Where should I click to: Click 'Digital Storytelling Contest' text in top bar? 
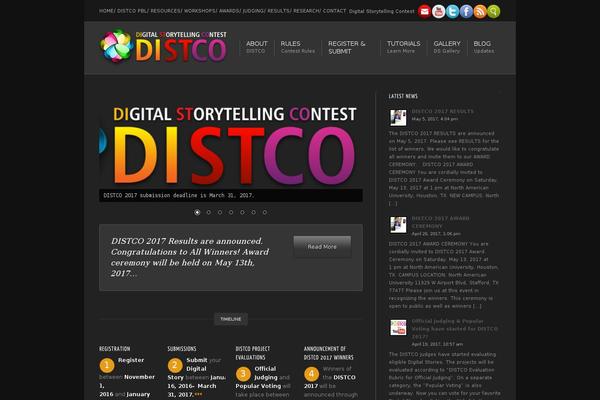[382, 11]
